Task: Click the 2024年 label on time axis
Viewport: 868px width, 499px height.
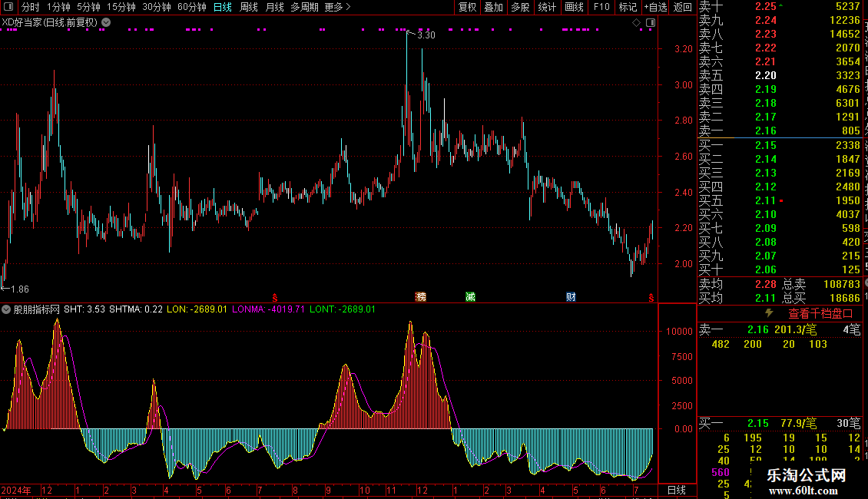Action: (16, 490)
